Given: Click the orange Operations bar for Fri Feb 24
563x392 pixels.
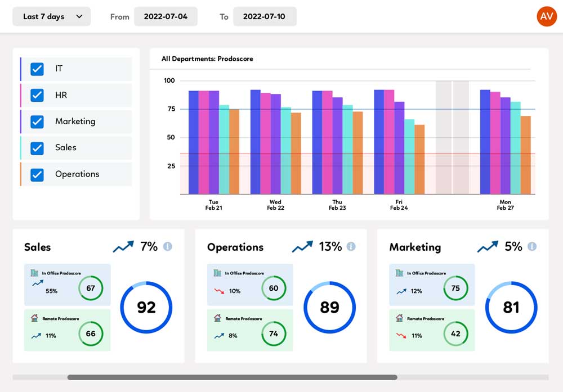Looking at the screenshot, I should tap(419, 160).
